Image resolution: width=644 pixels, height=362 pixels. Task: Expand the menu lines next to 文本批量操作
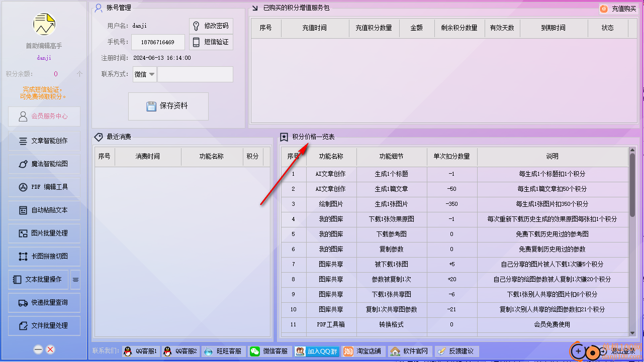75,280
